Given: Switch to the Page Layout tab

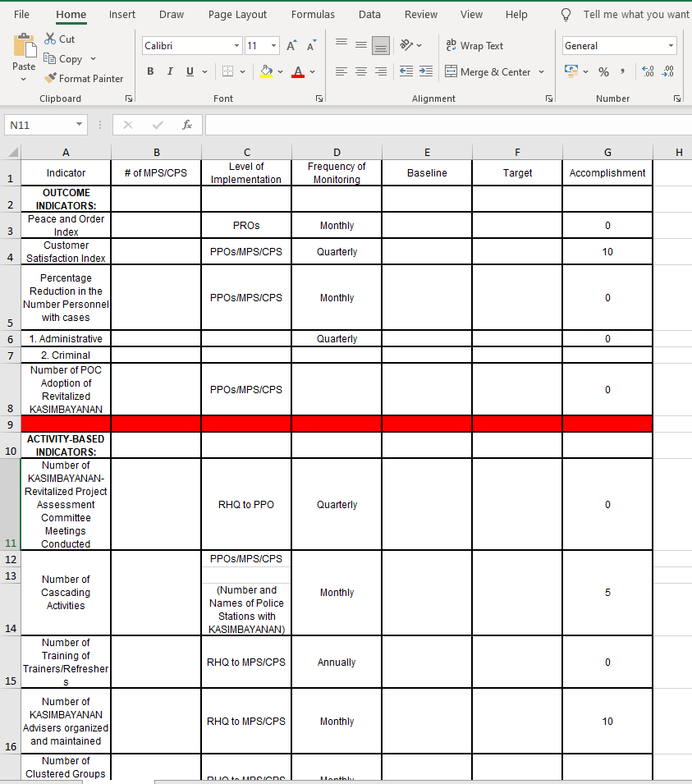Looking at the screenshot, I should tap(237, 15).
